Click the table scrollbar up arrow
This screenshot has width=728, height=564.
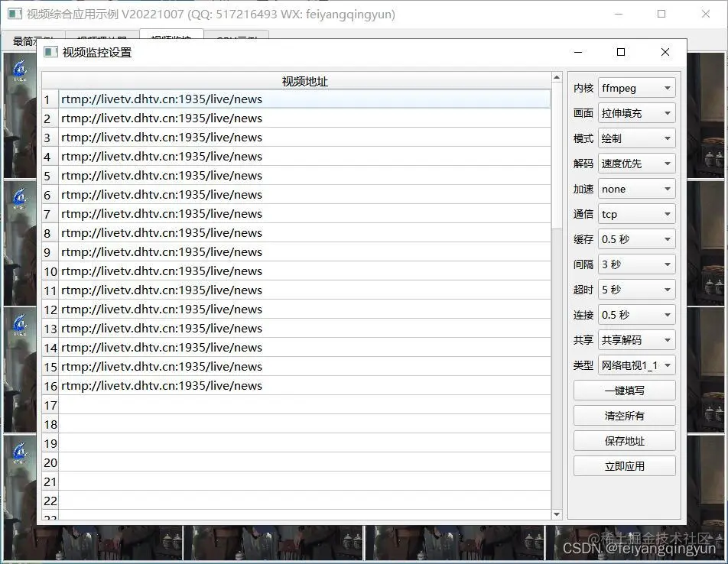click(557, 77)
